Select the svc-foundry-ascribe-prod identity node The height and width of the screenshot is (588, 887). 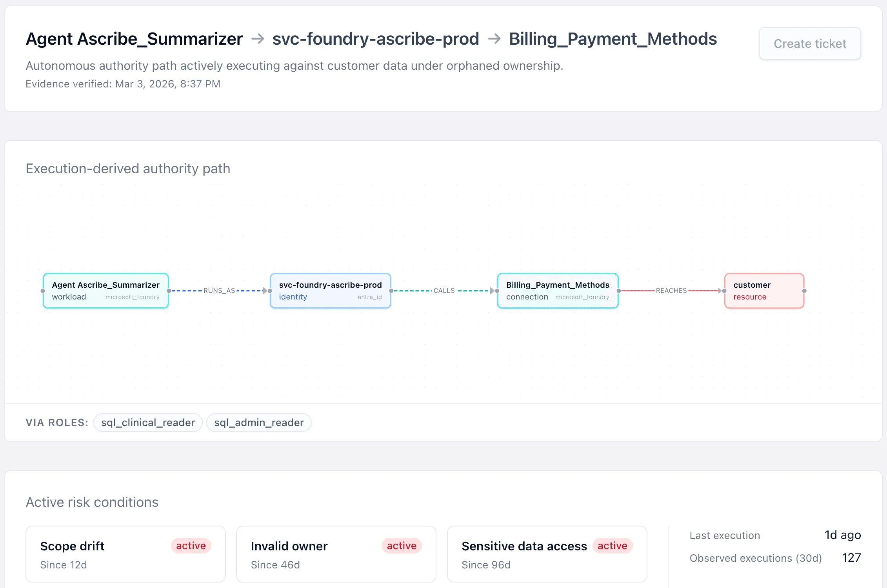(x=330, y=290)
